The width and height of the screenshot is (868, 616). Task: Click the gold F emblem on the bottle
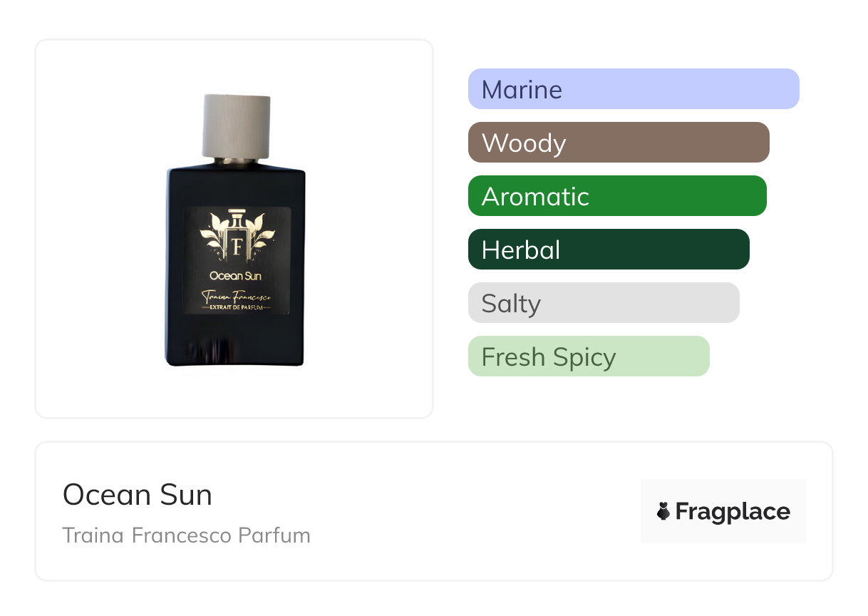[237, 245]
